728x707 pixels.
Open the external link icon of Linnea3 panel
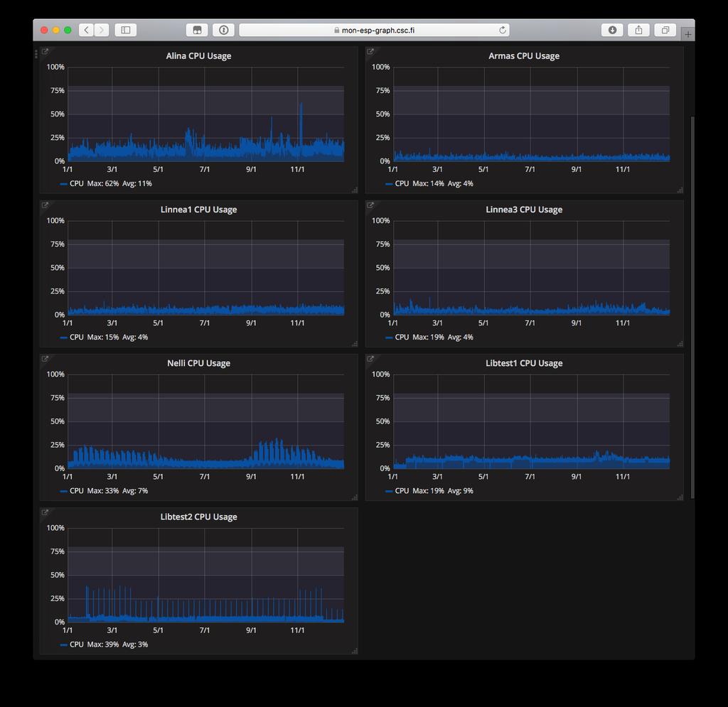(x=370, y=205)
